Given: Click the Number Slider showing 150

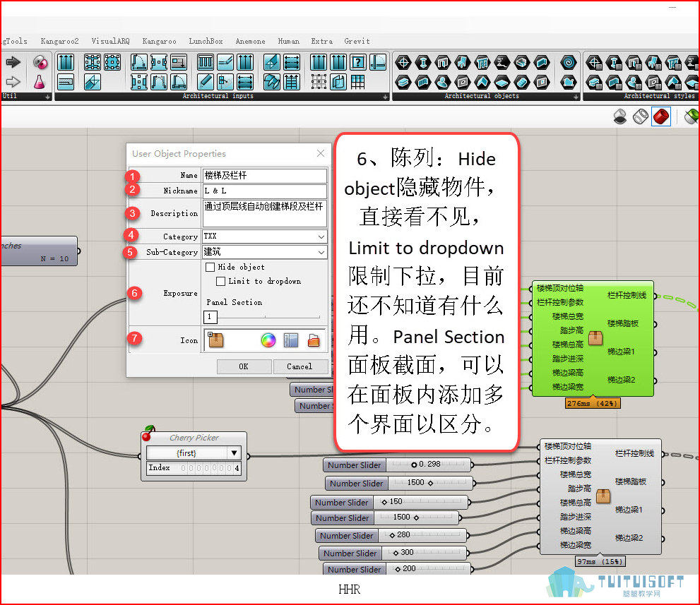Looking at the screenshot, I should tap(389, 503).
